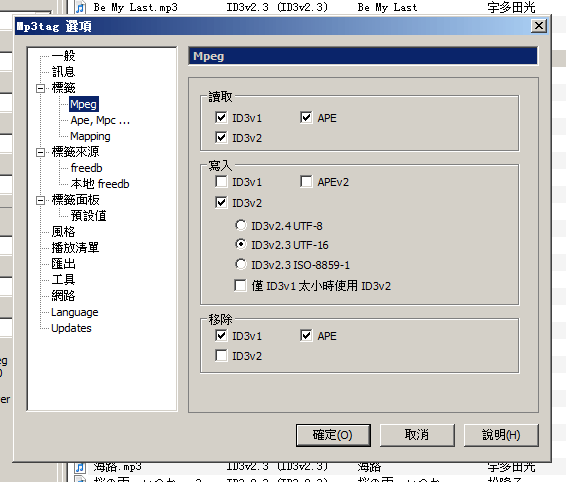Select Ape, Mpc ... tree item
The width and height of the screenshot is (566, 482).
point(100,120)
